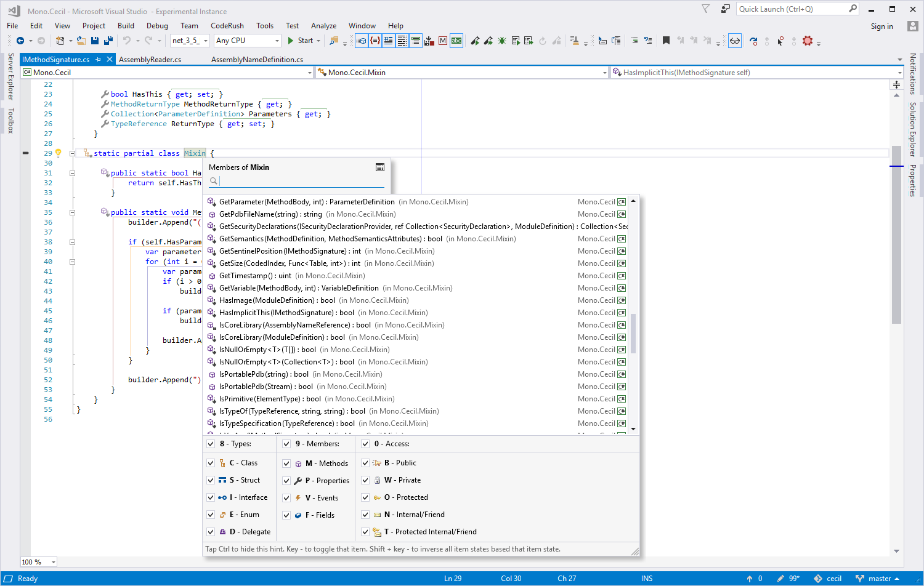924x586 pixels.
Task: Click the Sign in link
Action: (881, 26)
